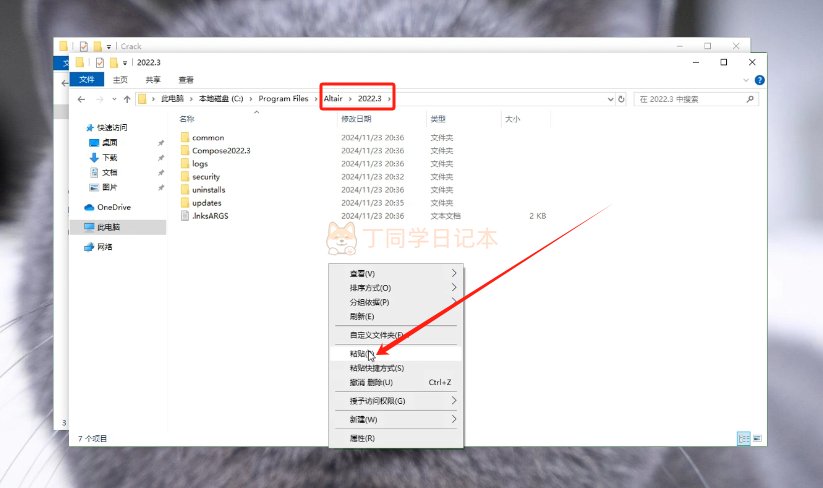Go back with the back arrow

click(x=81, y=99)
